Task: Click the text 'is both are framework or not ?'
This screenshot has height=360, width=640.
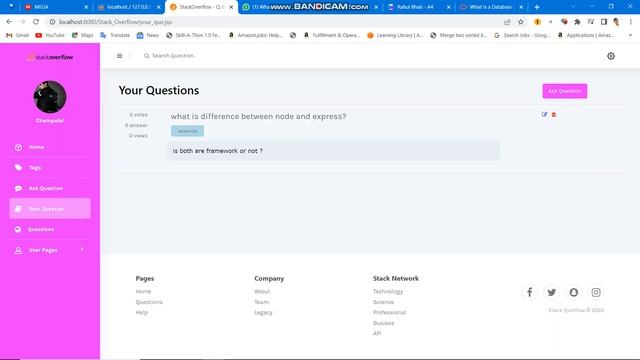Action: coord(218,151)
